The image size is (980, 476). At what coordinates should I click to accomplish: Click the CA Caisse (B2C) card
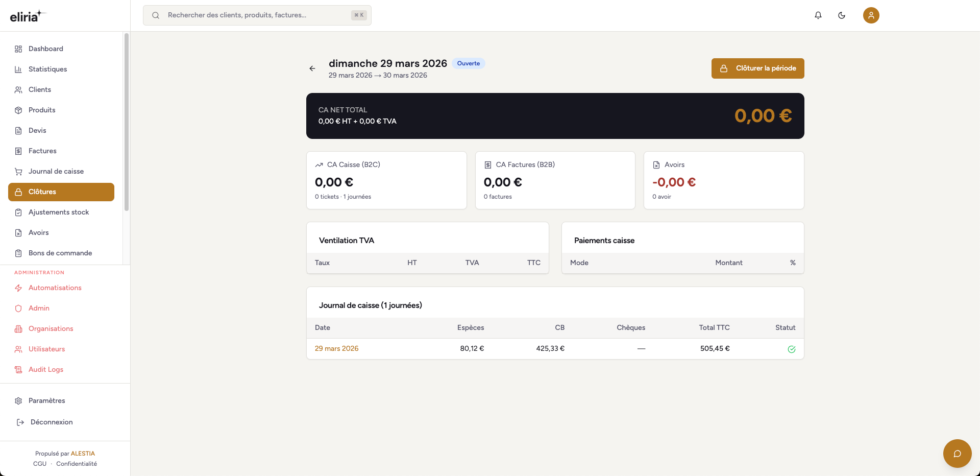tap(386, 180)
